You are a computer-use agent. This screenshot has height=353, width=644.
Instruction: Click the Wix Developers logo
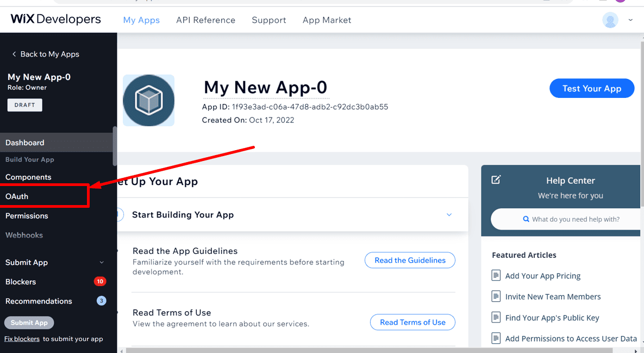tap(55, 20)
